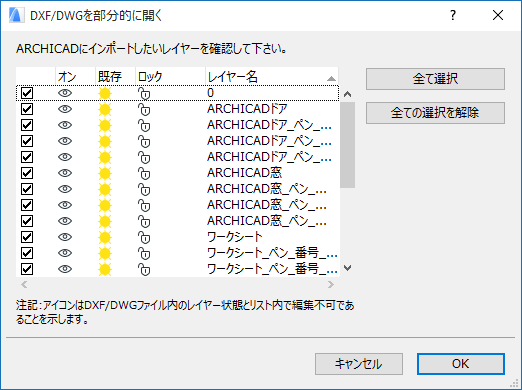This screenshot has width=522, height=390.
Task: Click the eye icon in the ARCHICADドア row
Action: [x=65, y=109]
